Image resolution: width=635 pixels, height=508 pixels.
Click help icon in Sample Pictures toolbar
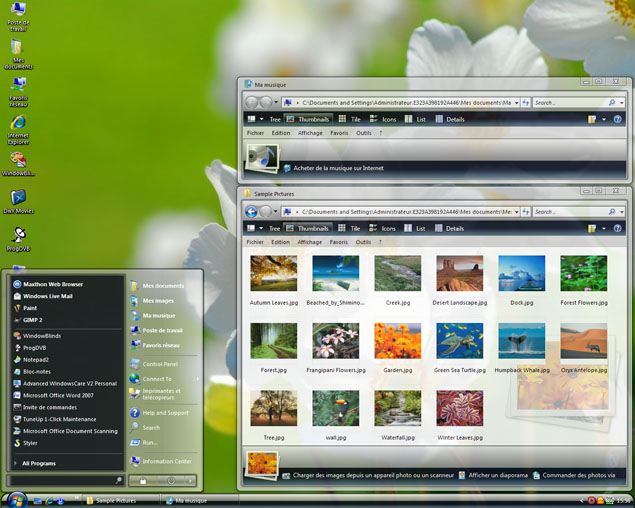[617, 228]
